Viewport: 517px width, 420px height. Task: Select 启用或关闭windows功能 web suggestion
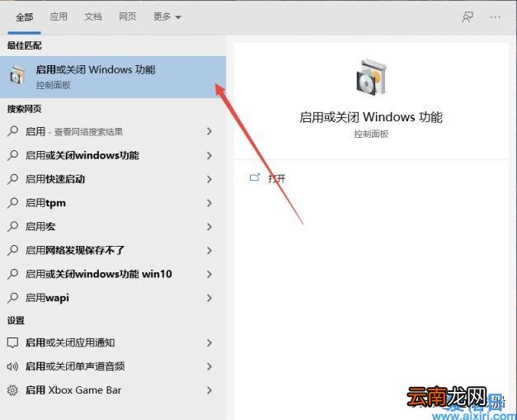pyautogui.click(x=113, y=155)
